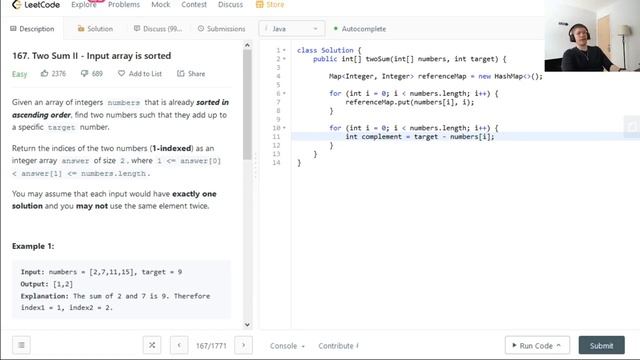Viewport: 640px width, 360px height.
Task: Click the Run Code button
Action: pos(537,345)
